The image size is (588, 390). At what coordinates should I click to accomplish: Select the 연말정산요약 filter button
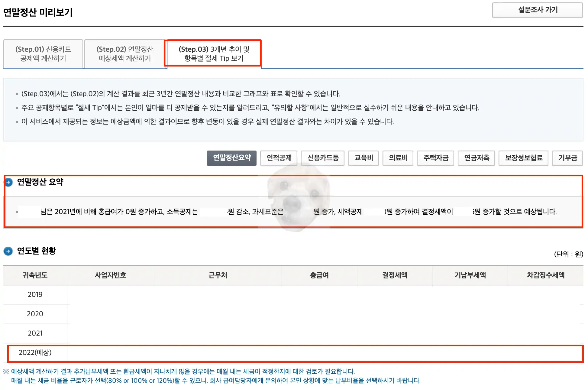(231, 158)
